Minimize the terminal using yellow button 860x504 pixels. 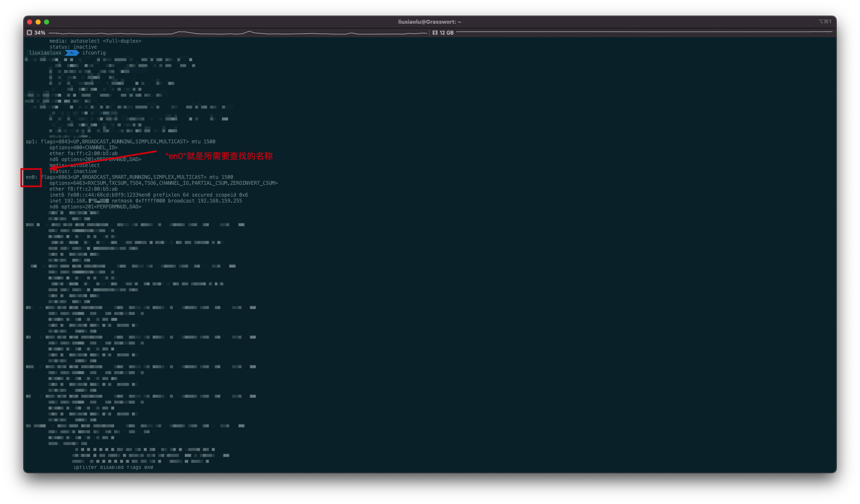tap(38, 22)
